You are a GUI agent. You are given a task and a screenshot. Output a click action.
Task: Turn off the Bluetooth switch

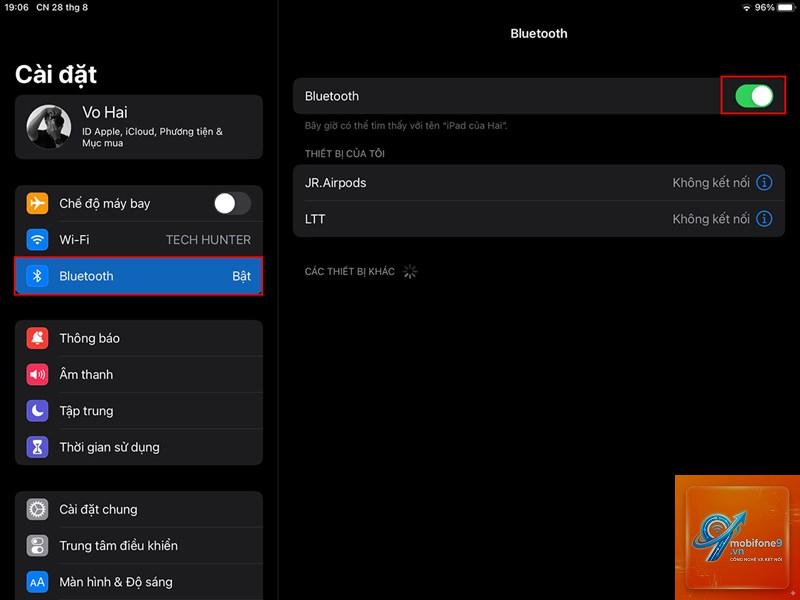point(754,96)
